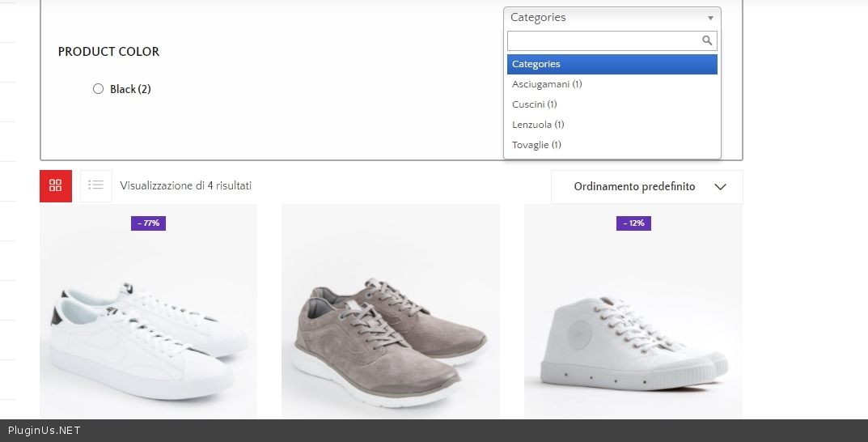
Task: Click the Categories dropdown arrow
Action: [x=710, y=18]
